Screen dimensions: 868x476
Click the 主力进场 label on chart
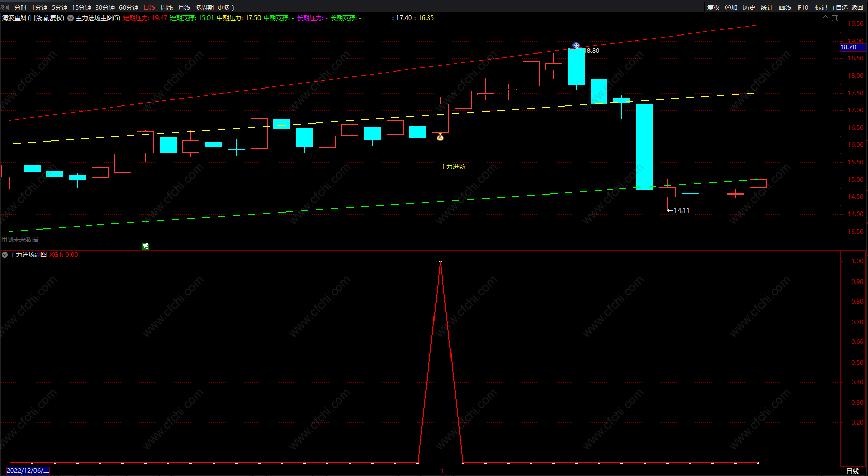pyautogui.click(x=453, y=167)
